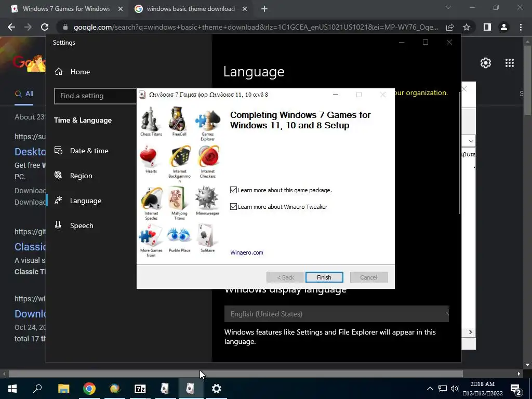
Task: Click the Solitaire cards icon
Action: (x=207, y=235)
